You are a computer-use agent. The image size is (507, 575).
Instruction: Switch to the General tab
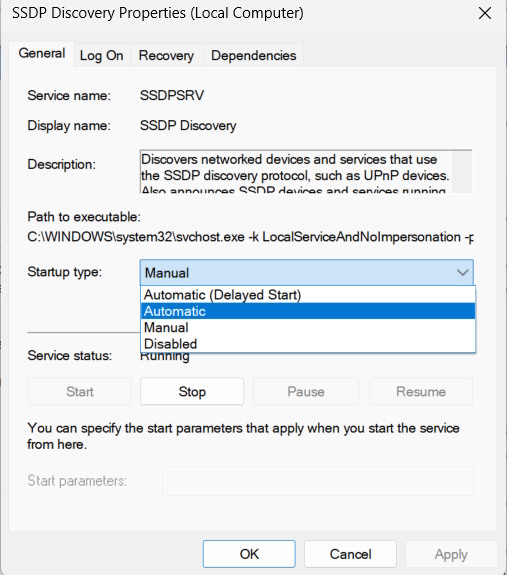(x=42, y=54)
